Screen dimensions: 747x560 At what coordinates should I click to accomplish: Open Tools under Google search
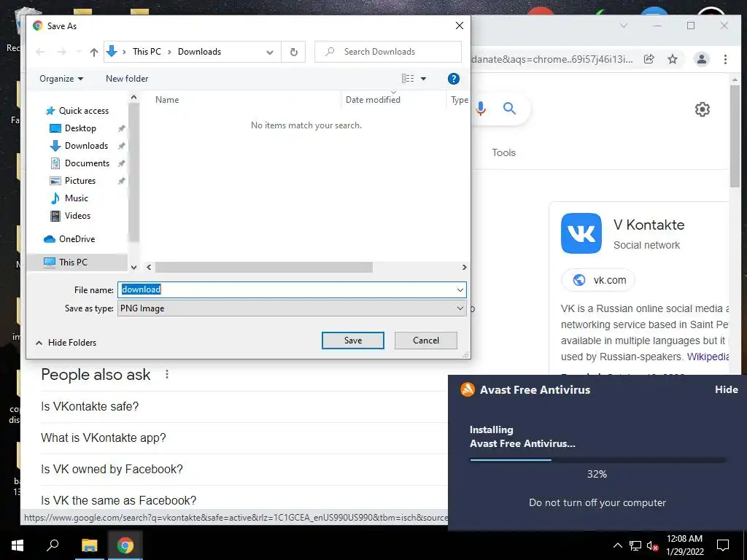(503, 152)
